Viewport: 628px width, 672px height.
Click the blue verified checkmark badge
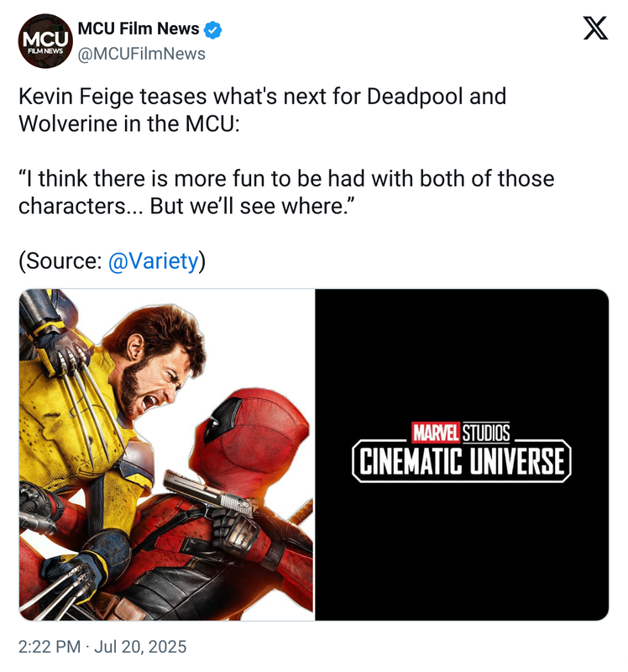(212, 30)
